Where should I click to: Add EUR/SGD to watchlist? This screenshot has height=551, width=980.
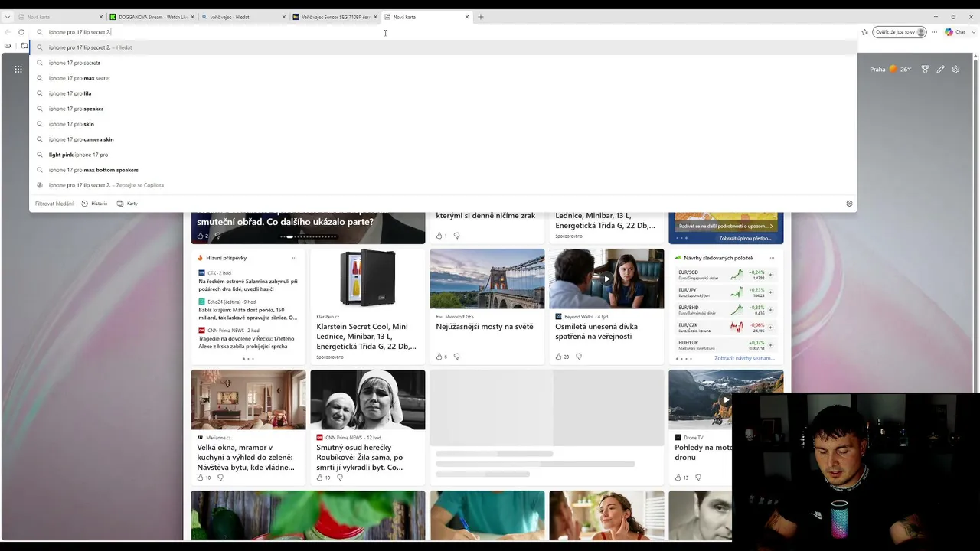[x=770, y=274]
